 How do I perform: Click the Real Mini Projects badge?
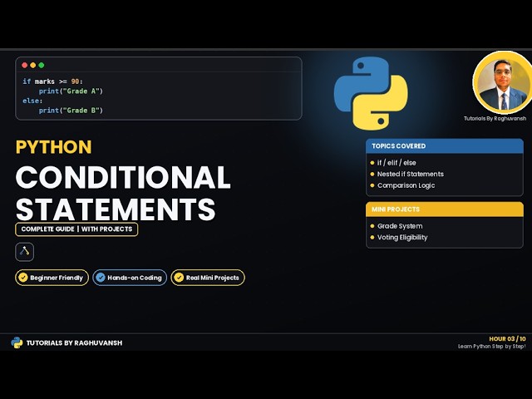208,278
